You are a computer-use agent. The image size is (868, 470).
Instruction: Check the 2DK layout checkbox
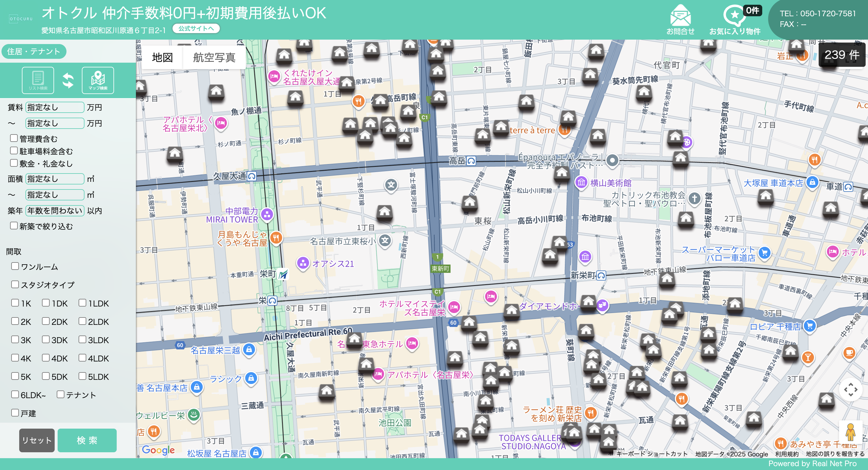(46, 321)
